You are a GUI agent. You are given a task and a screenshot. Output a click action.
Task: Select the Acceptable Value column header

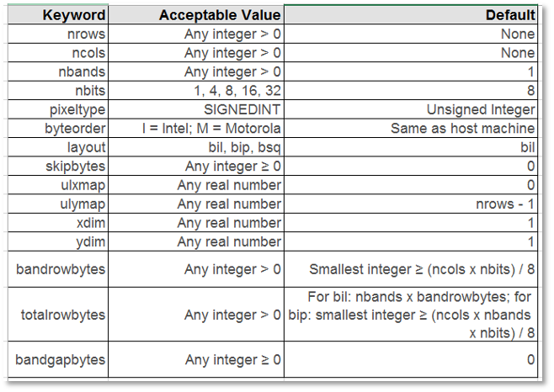(218, 15)
